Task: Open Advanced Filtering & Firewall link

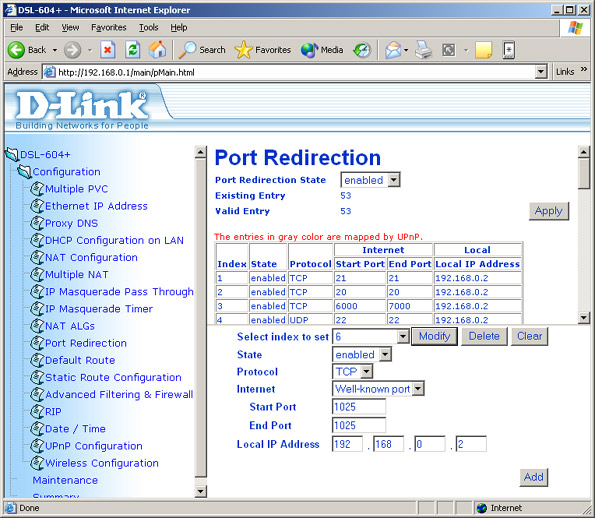Action: pyautogui.click(x=119, y=395)
